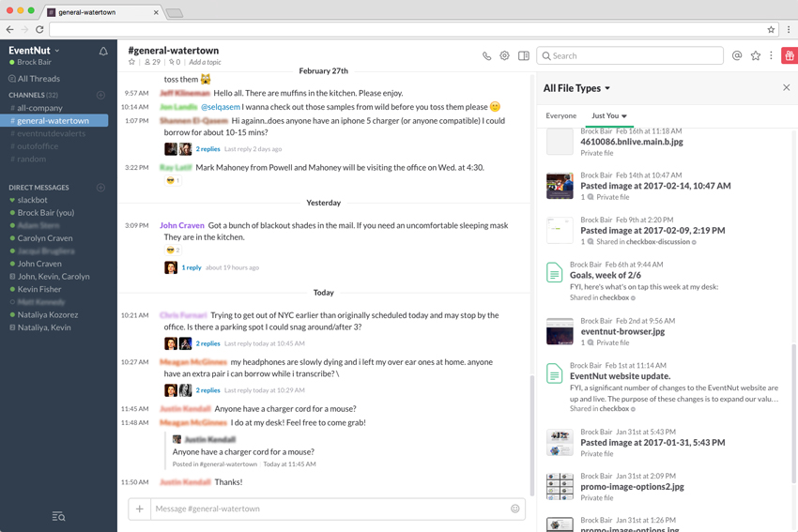
Task: Open the 4610086.bnlive.main.b.jpg file
Action: (x=632, y=142)
